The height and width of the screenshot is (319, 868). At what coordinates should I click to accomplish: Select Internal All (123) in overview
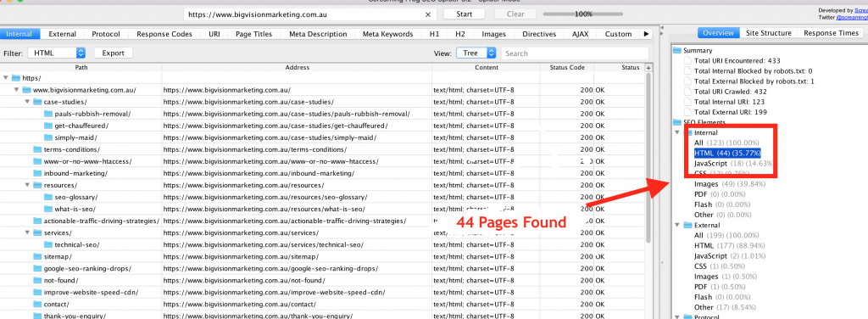pos(726,143)
